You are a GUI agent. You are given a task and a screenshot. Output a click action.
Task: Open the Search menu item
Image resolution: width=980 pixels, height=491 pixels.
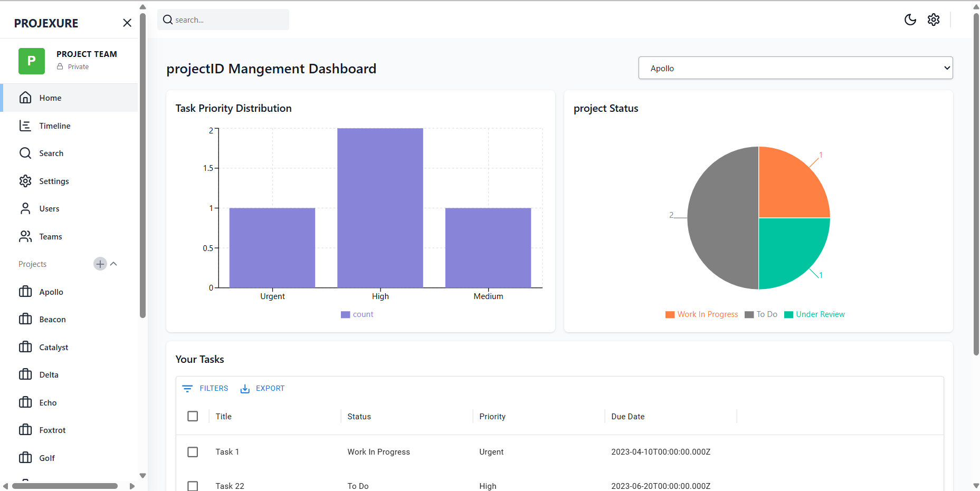pyautogui.click(x=69, y=153)
